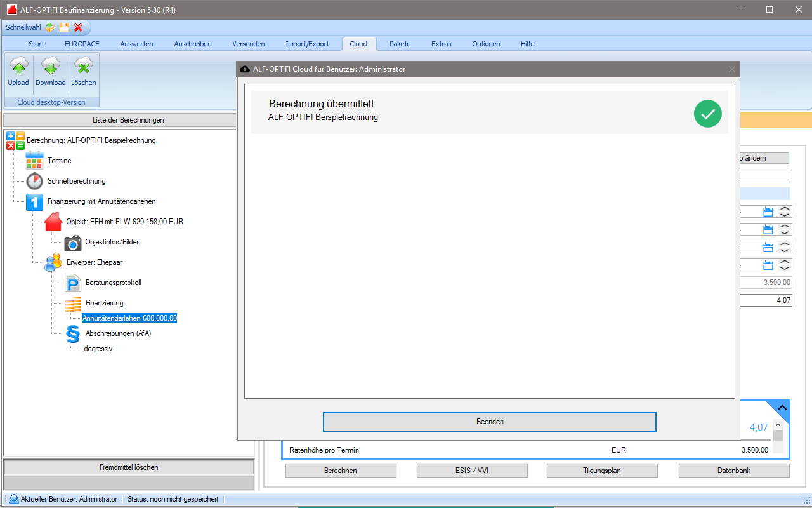Select the Schnellberechnung tree item
The height and width of the screenshot is (508, 812).
(77, 181)
